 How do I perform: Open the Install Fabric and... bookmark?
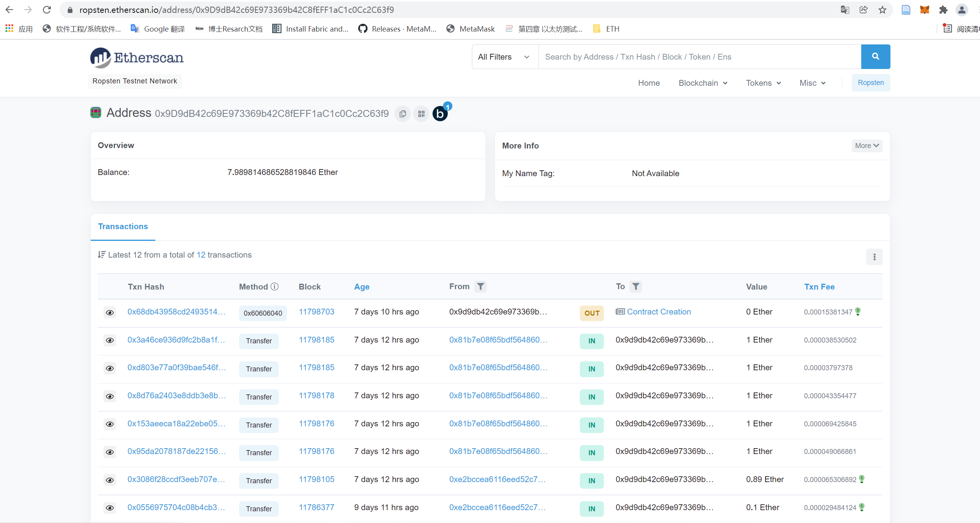tap(310, 29)
